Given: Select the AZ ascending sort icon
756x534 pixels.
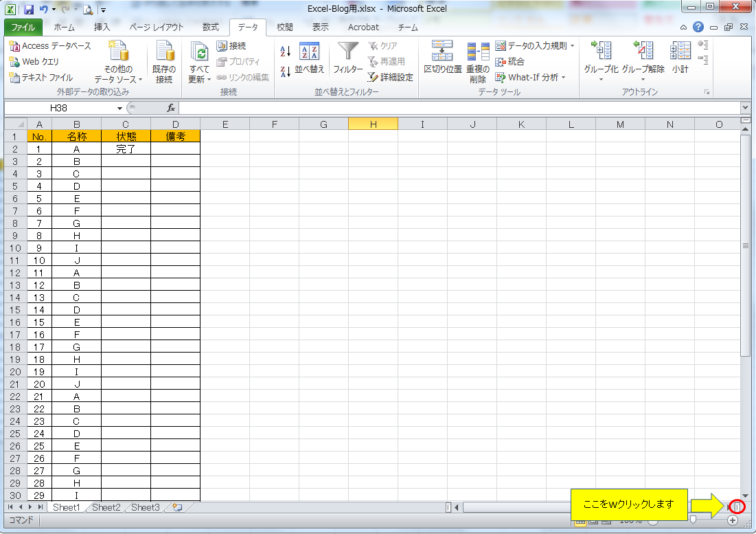Looking at the screenshot, I should tap(285, 50).
